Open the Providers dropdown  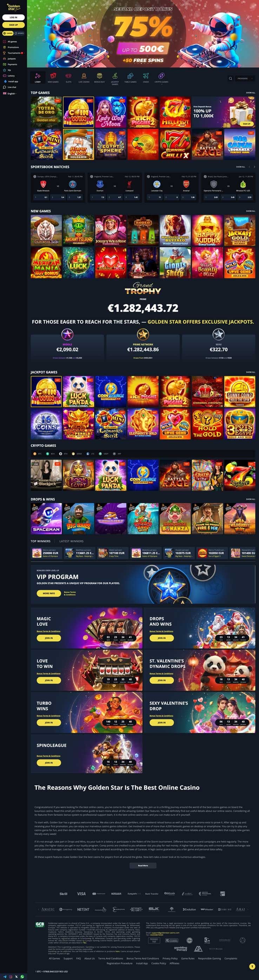pos(244,78)
